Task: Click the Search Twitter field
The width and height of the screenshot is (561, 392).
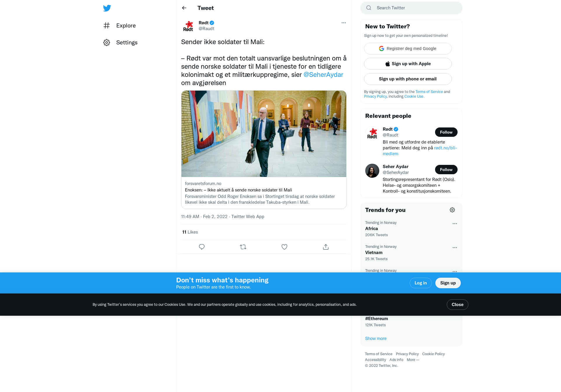Action: point(411,8)
